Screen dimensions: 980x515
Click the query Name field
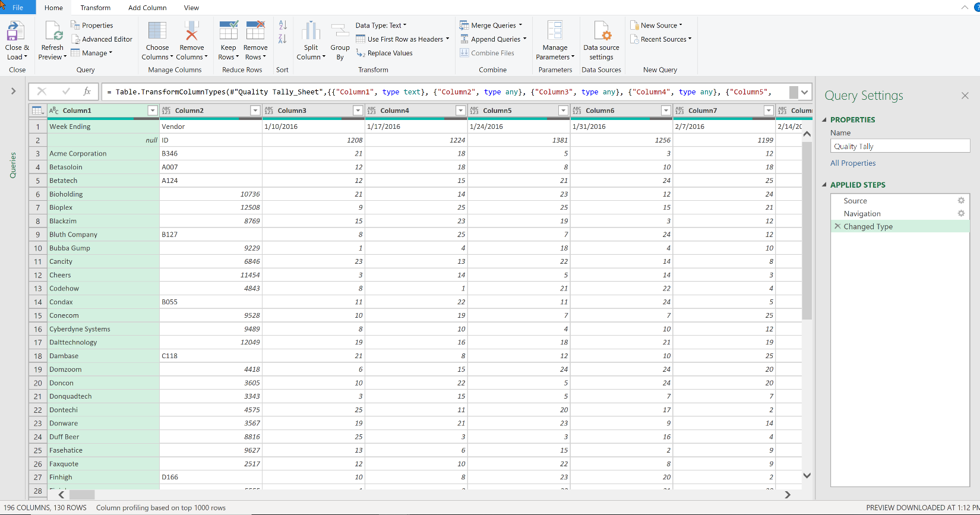click(900, 146)
